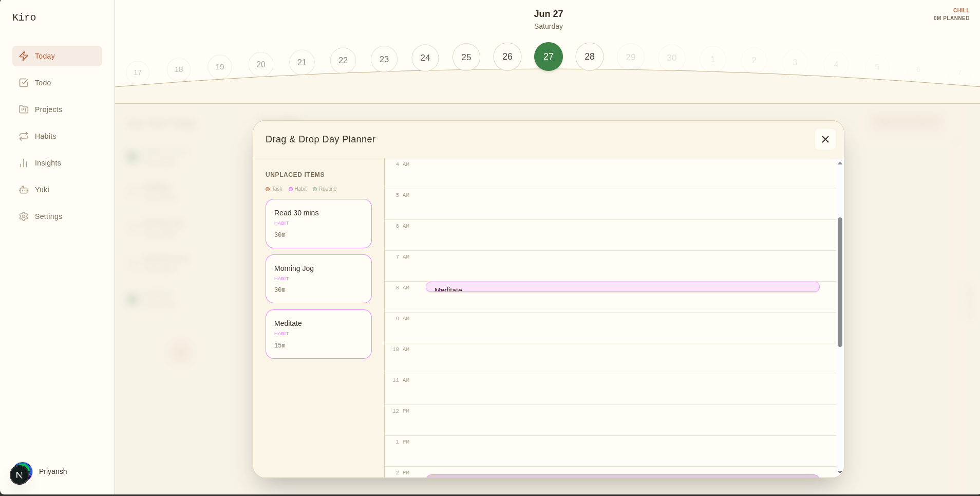Click the 4 AM time label

403,164
